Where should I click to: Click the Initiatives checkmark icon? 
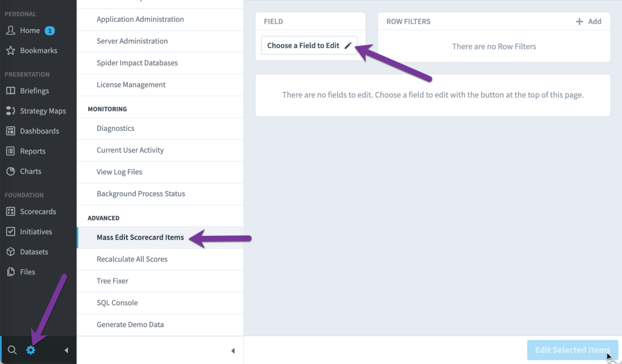(10, 232)
